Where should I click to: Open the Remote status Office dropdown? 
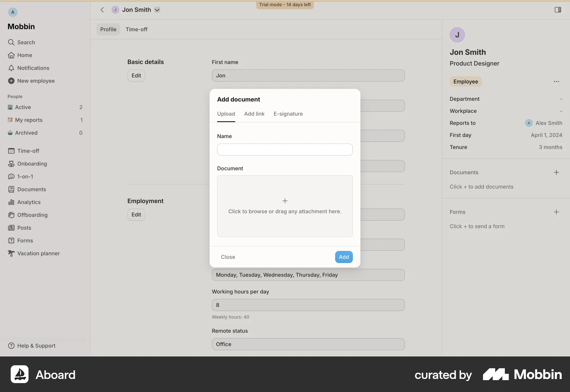[308, 344]
